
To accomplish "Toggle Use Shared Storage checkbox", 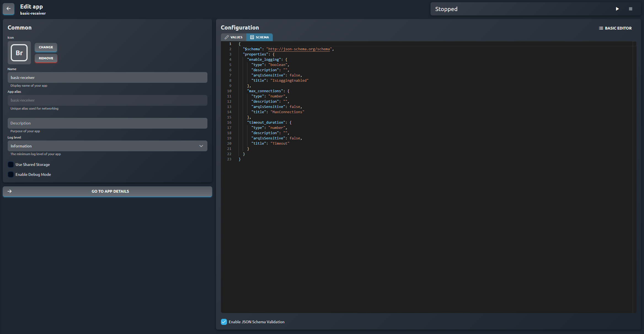I will click(x=11, y=165).
